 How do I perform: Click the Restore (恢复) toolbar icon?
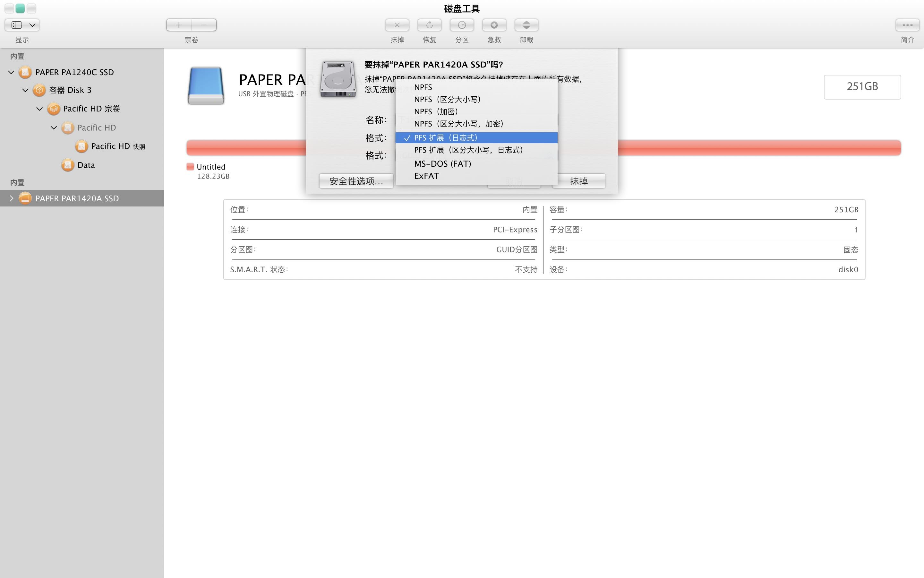coord(429,25)
